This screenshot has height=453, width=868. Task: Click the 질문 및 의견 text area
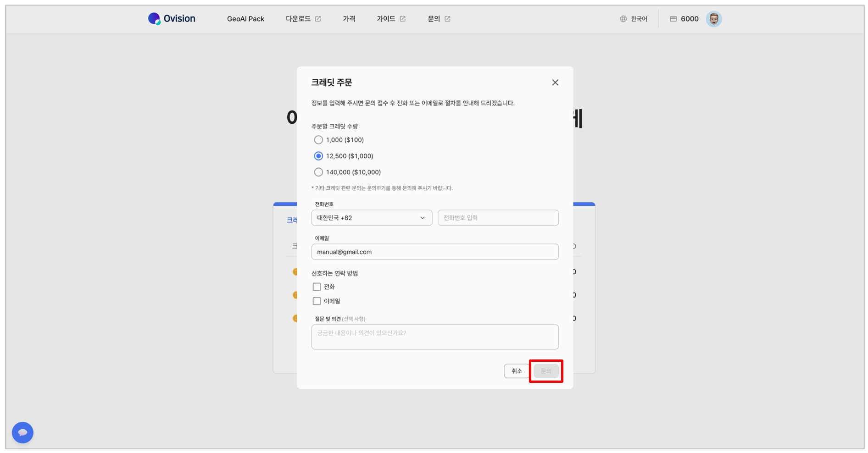click(434, 337)
